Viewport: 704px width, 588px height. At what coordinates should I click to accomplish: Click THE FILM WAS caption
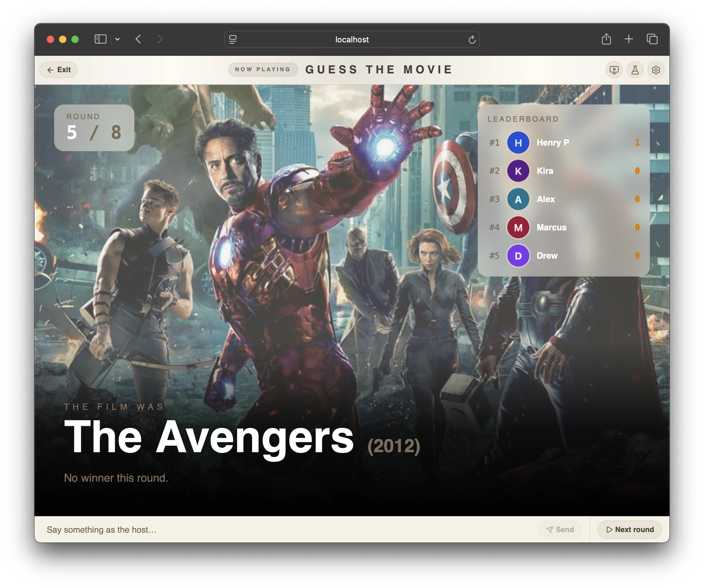pyautogui.click(x=114, y=407)
